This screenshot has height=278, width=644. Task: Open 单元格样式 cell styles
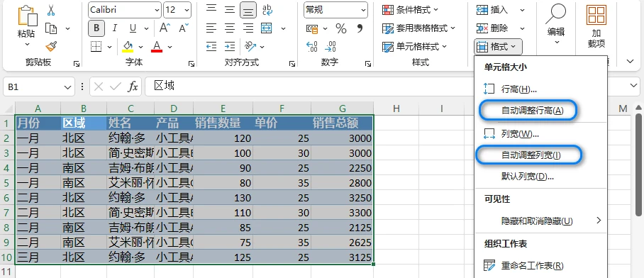[414, 47]
